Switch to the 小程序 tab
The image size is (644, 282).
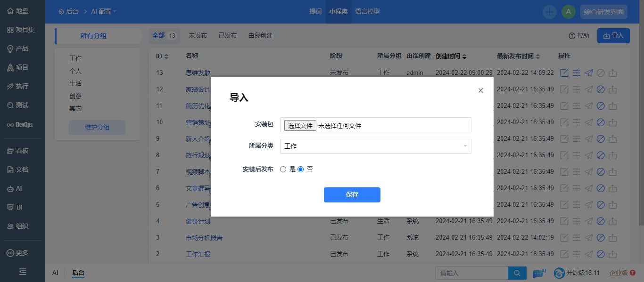coord(339,11)
